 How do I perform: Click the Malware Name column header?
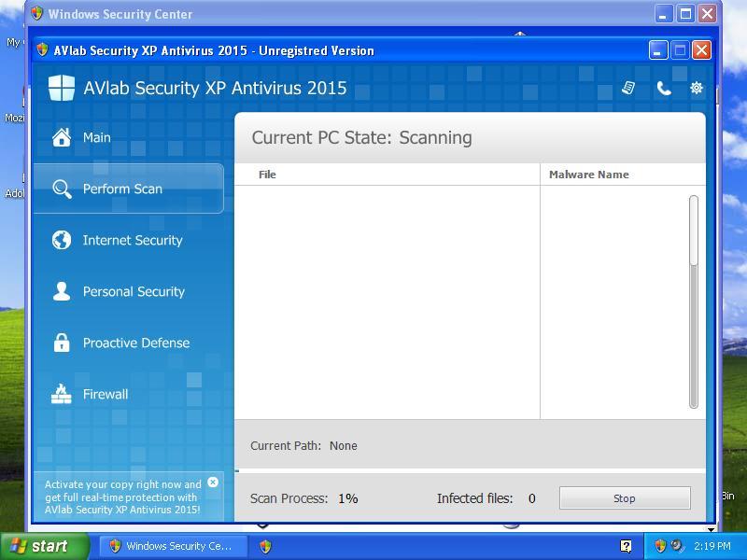click(x=588, y=175)
